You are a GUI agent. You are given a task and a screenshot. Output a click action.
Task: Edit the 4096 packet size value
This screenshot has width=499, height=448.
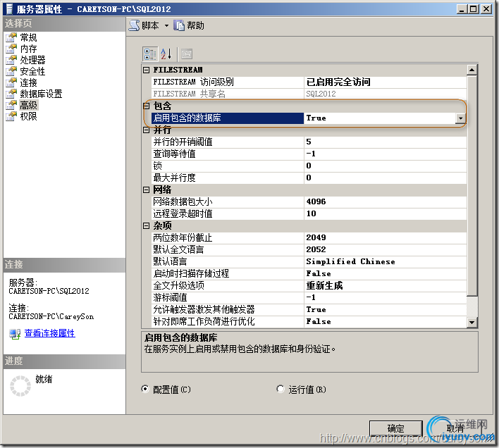click(x=385, y=202)
